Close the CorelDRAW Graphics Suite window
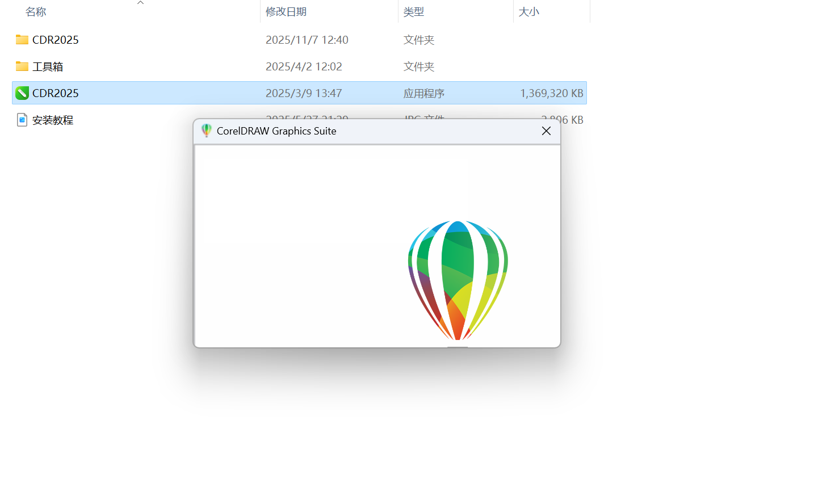The width and height of the screenshot is (814, 504). click(546, 131)
